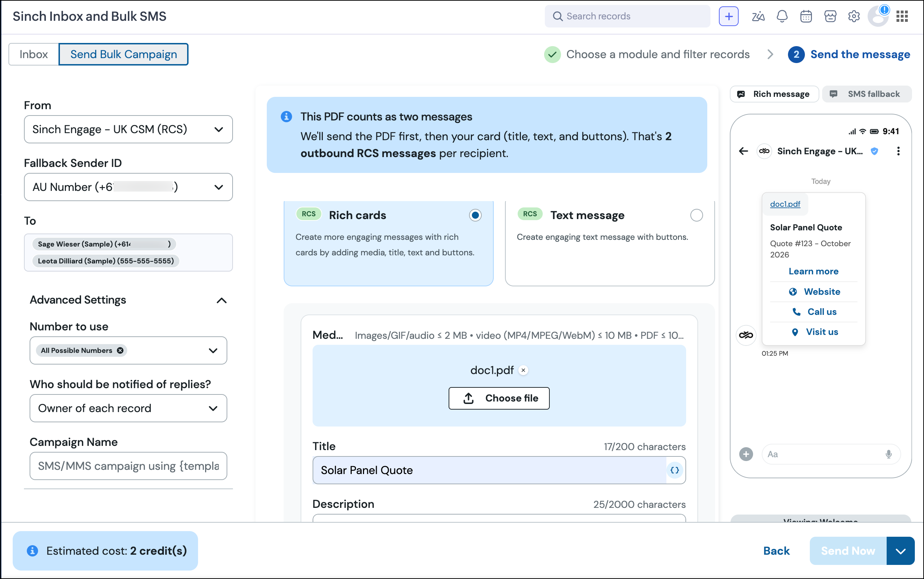Click the plus create-record icon in header
The image size is (924, 579).
(x=728, y=16)
